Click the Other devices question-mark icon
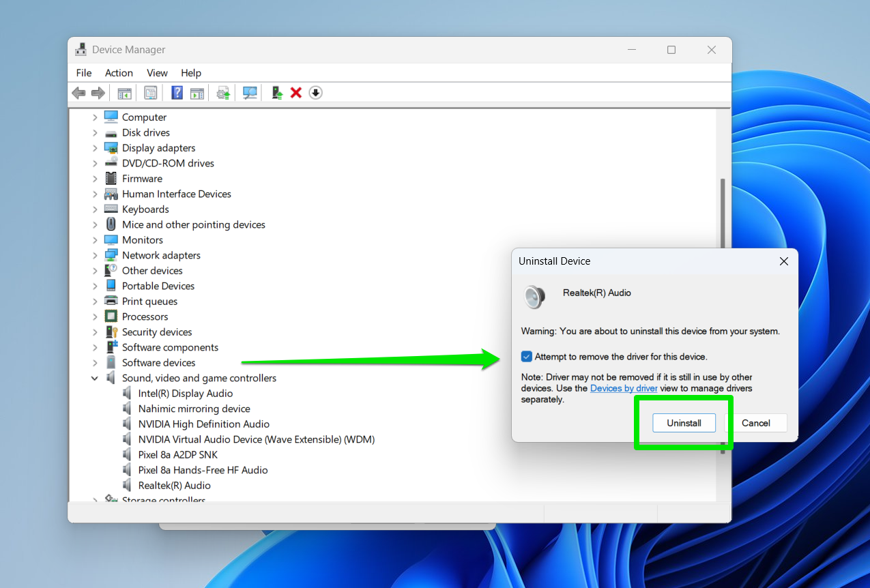The height and width of the screenshot is (588, 870). pos(111,271)
